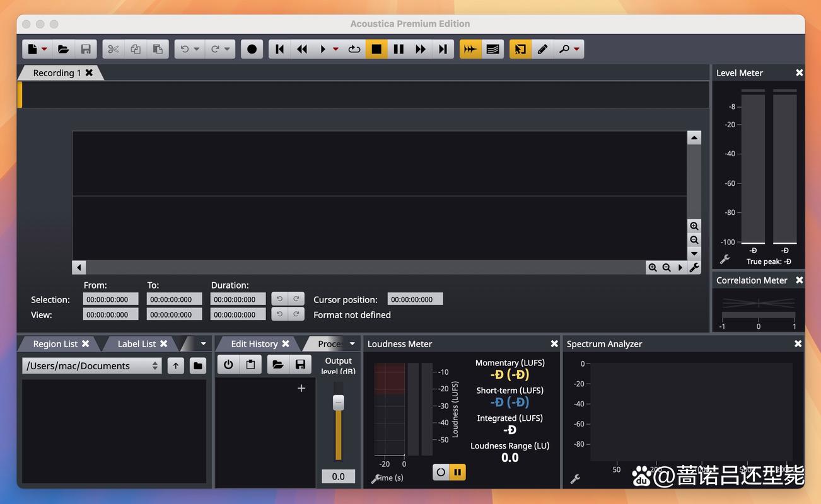Switch to the Label List tab
This screenshot has width=821, height=504.
(136, 344)
